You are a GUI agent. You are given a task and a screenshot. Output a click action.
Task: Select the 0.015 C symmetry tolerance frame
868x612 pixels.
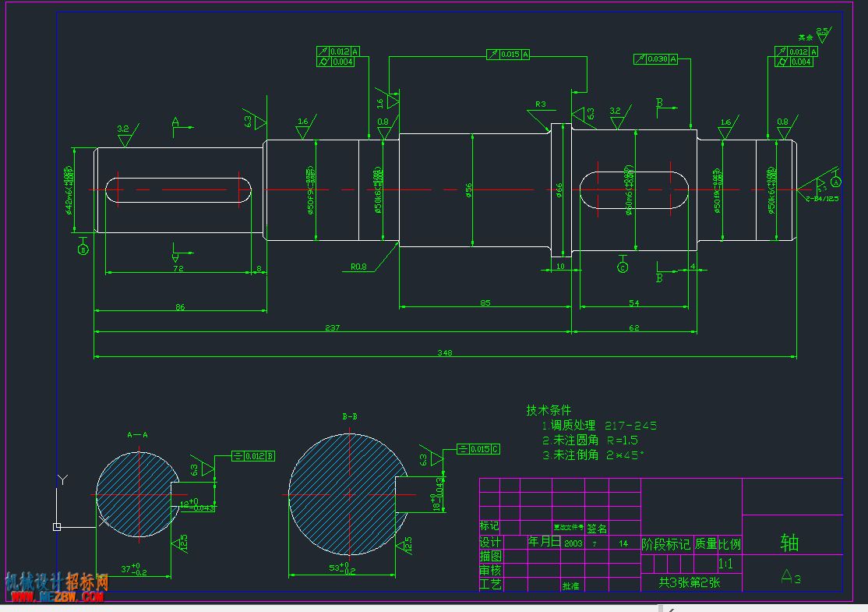(478, 449)
